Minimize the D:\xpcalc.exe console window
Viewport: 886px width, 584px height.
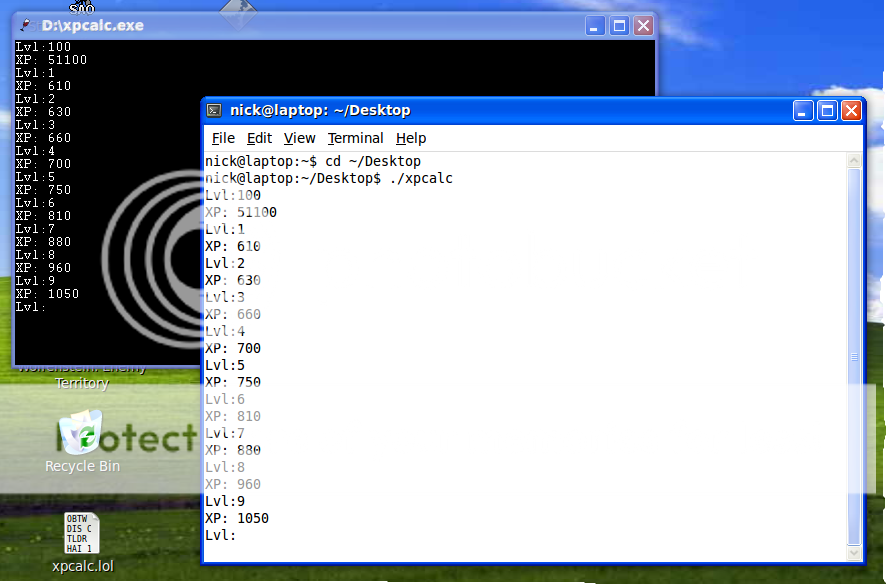click(x=595, y=26)
